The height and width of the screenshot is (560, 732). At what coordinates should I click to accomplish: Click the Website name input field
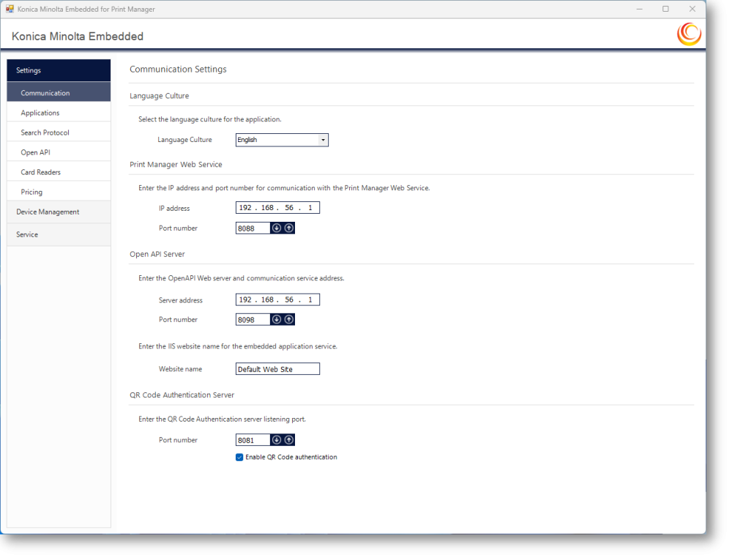point(277,369)
